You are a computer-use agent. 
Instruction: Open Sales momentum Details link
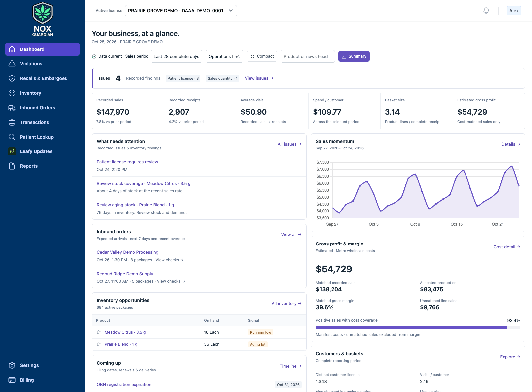pos(511,144)
